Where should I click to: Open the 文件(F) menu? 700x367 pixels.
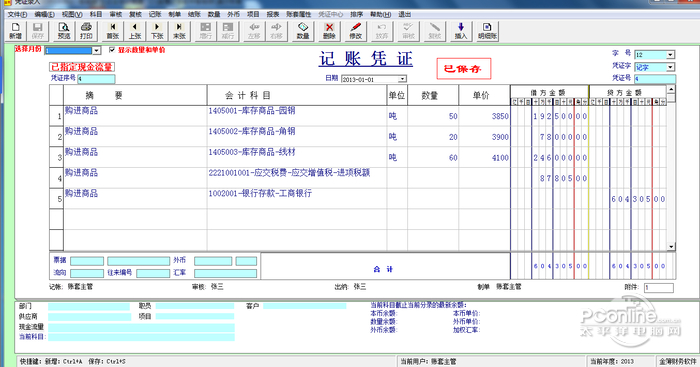(17, 14)
